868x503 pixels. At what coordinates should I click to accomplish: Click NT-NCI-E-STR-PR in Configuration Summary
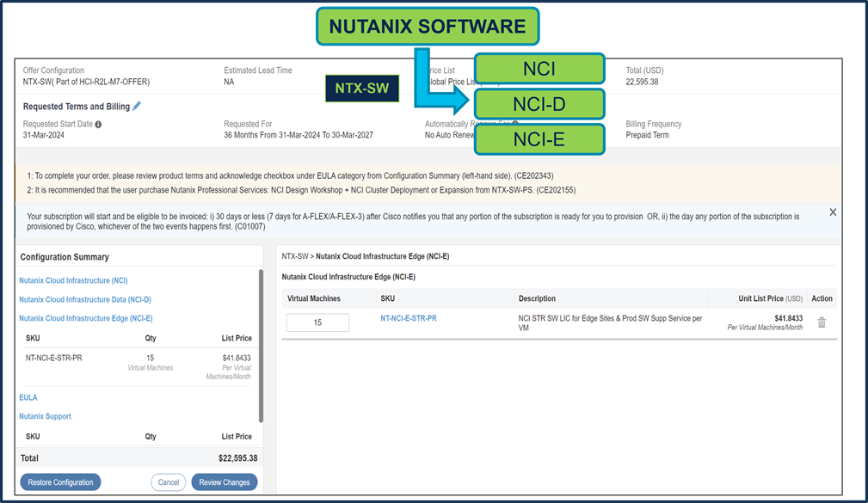(53, 358)
